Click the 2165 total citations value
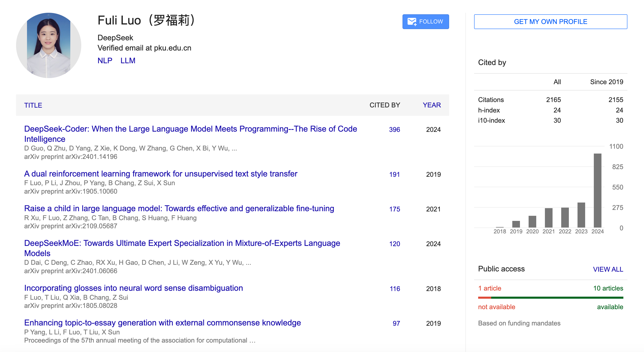 tap(553, 100)
